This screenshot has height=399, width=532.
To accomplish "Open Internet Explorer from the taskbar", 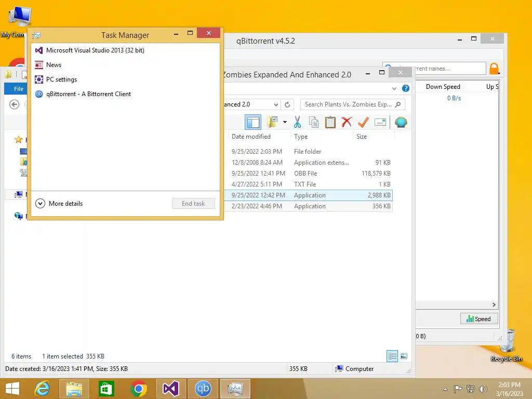I will 43,389.
